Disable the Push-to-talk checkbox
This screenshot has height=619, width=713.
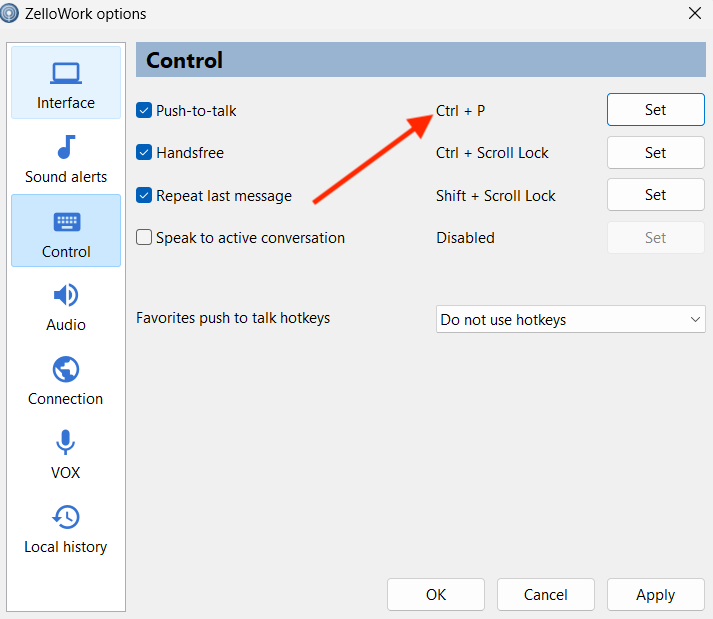(x=144, y=111)
